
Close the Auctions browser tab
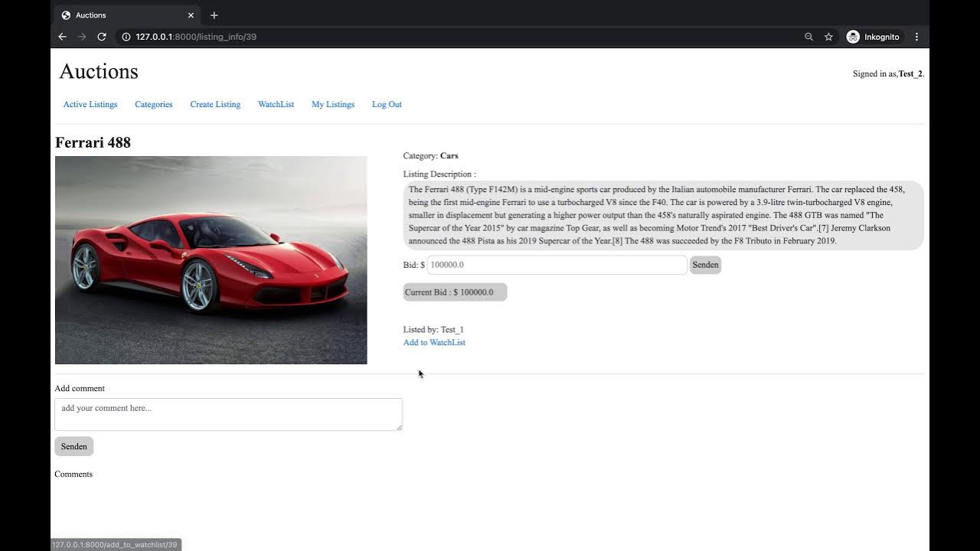coord(191,15)
